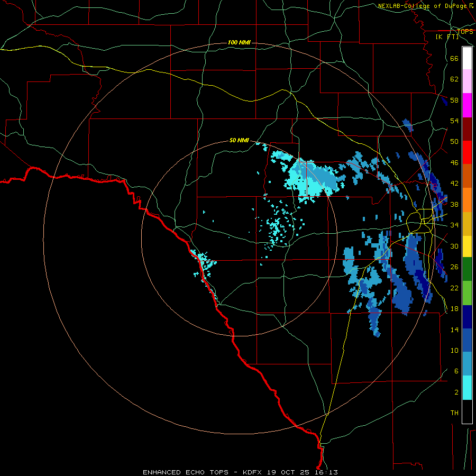Click the 50 NMI range ring label

239,140
